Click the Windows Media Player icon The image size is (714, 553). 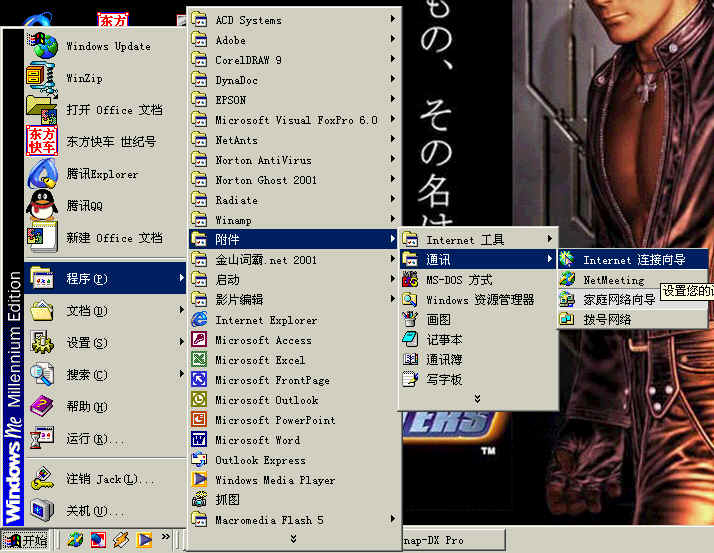[x=199, y=480]
